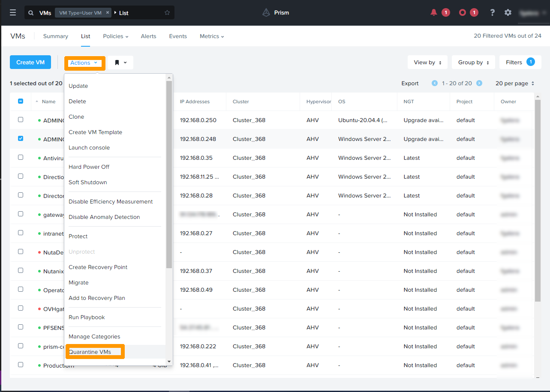Switch to the Summary tab
Screen dimensions: 550x392
55,36
